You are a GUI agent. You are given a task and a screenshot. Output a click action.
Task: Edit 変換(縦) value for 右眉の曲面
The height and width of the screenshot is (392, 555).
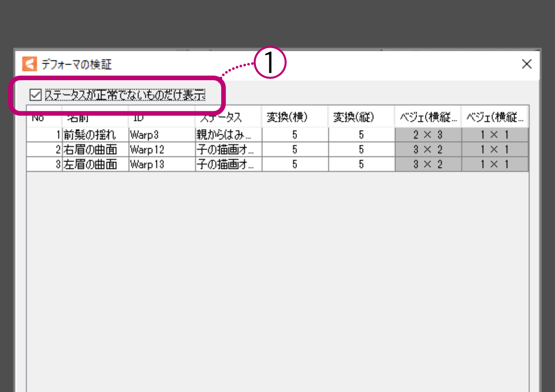[361, 150]
